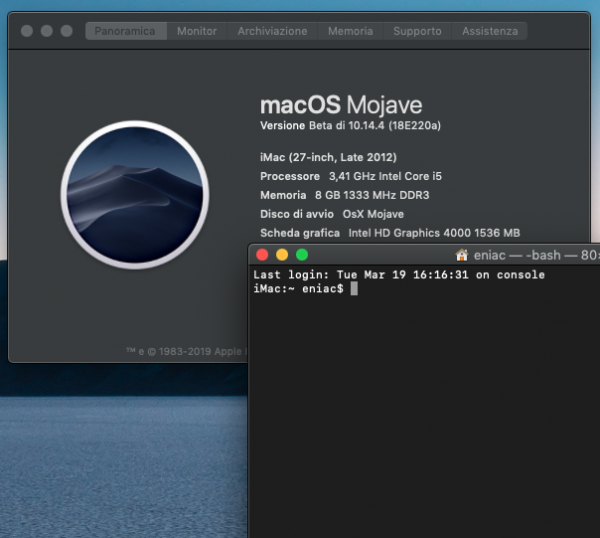Click the 'macOS Mojave' heading
Image resolution: width=600 pixels, height=538 pixels.
point(341,105)
